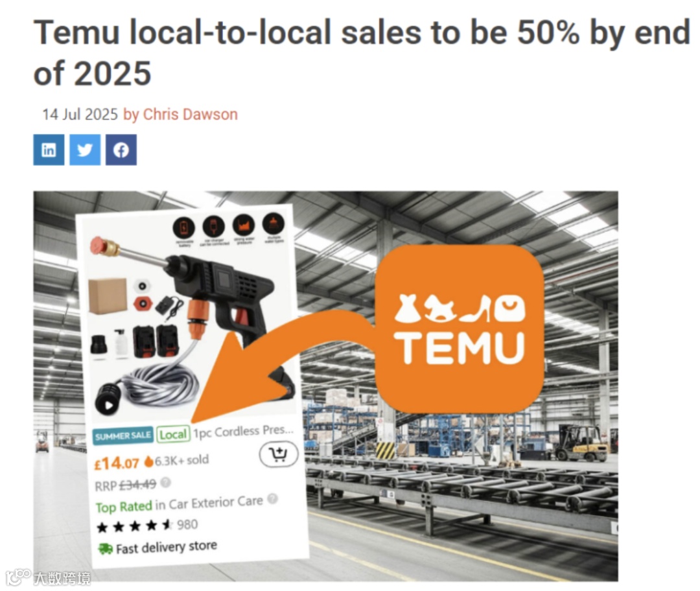Click the Fast delivery store truck icon

tap(106, 549)
